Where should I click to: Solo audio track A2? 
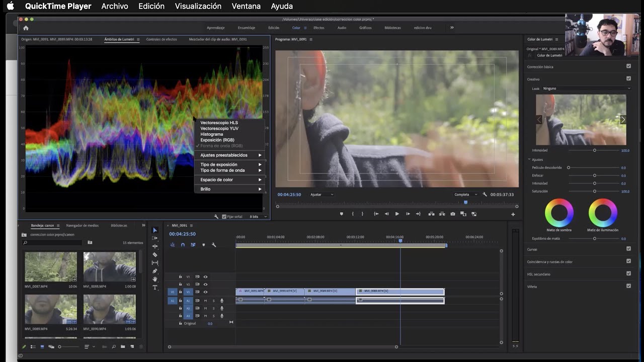pos(213,308)
